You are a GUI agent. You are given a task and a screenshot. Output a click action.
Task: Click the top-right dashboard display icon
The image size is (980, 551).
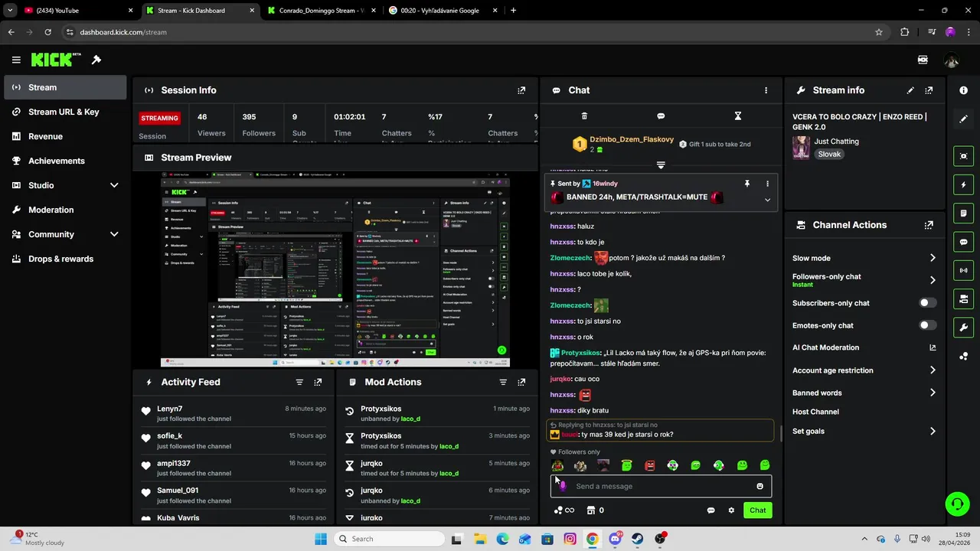click(923, 60)
